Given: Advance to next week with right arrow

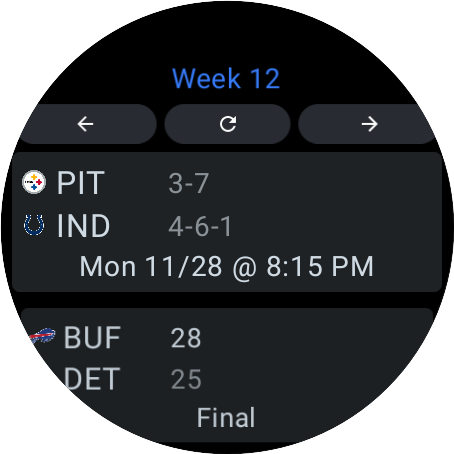Looking at the screenshot, I should click(x=369, y=124).
